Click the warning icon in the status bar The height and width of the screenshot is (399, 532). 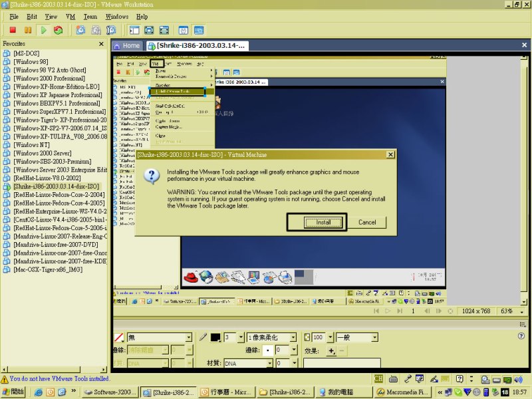[5, 379]
